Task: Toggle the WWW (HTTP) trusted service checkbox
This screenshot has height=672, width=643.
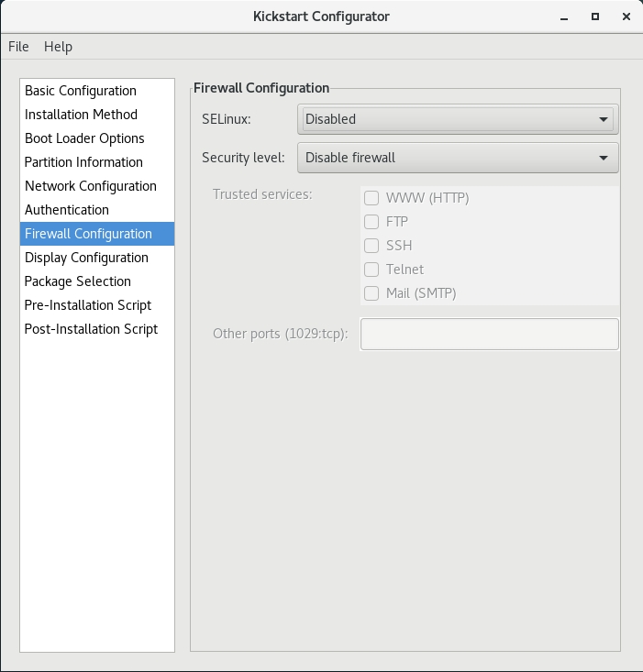Action: [371, 198]
